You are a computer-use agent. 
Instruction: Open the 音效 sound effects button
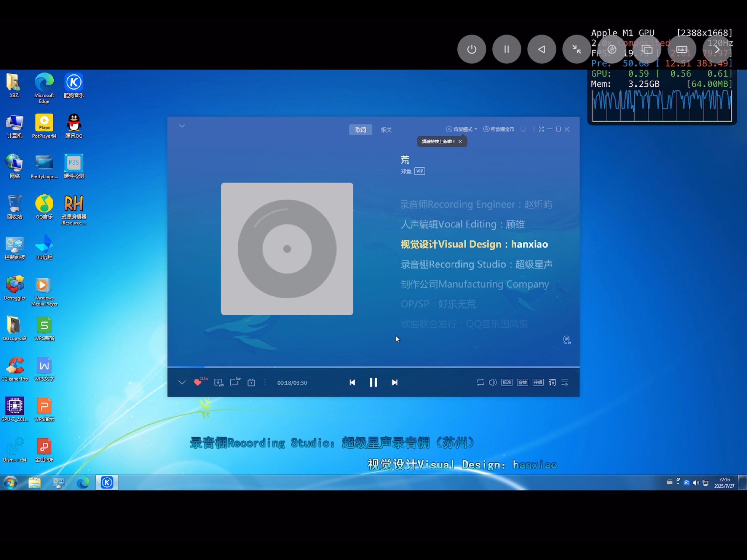[x=522, y=382]
